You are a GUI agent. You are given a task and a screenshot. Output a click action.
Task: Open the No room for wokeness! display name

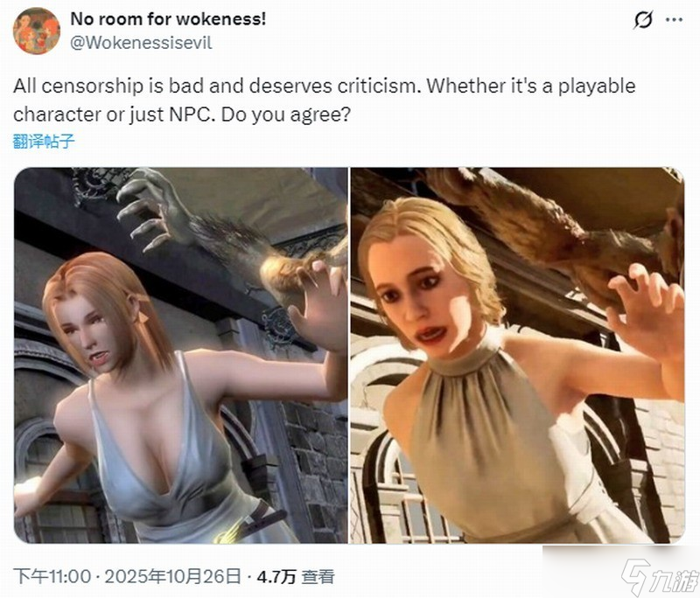click(168, 19)
